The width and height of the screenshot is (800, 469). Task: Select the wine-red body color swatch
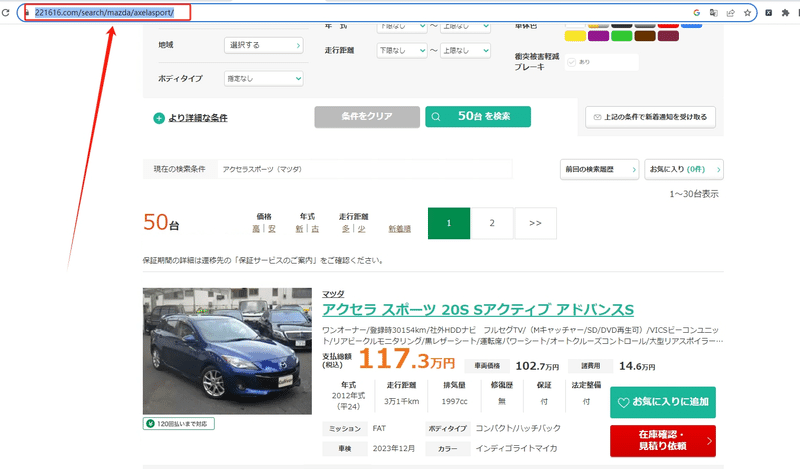pyautogui.click(x=668, y=36)
